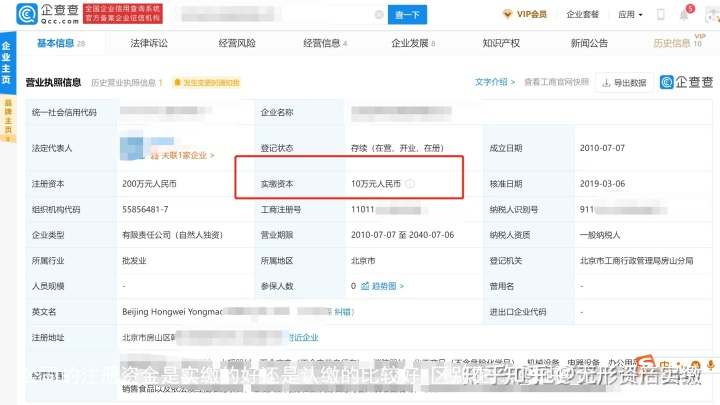Image resolution: width=720 pixels, height=405 pixels.
Task: Switch to 知识产权 tab
Action: 501,43
